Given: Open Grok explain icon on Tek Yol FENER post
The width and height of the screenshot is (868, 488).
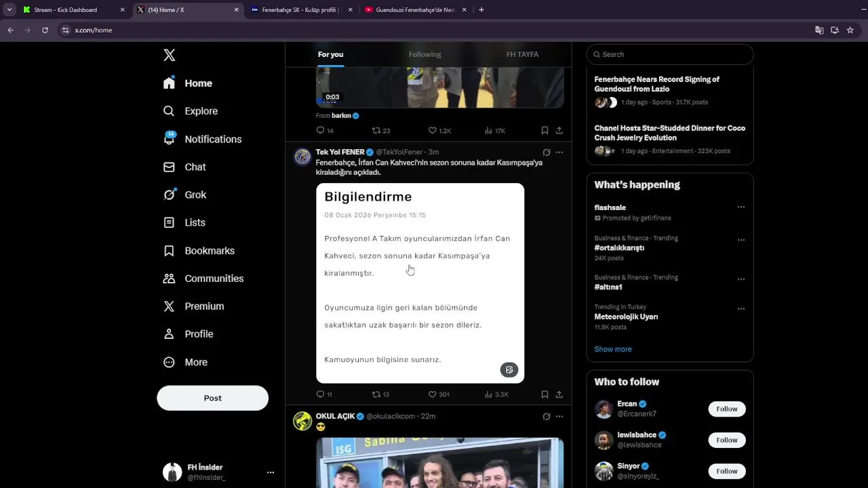Looking at the screenshot, I should [547, 152].
